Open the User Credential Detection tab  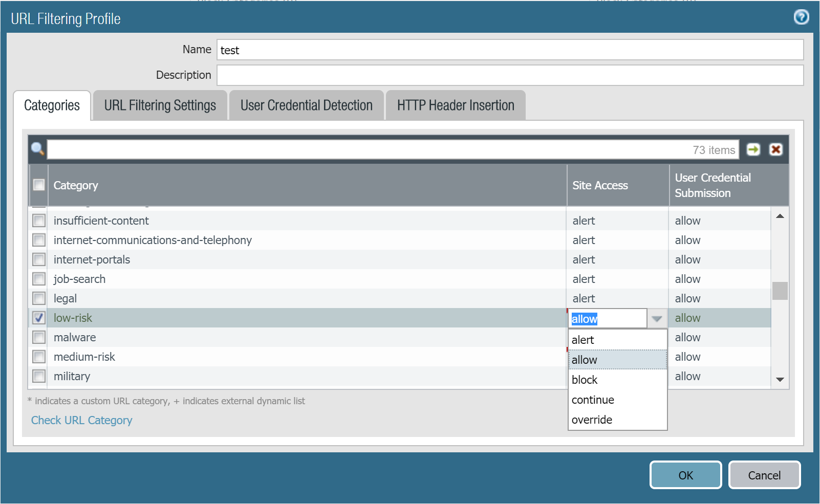click(306, 105)
